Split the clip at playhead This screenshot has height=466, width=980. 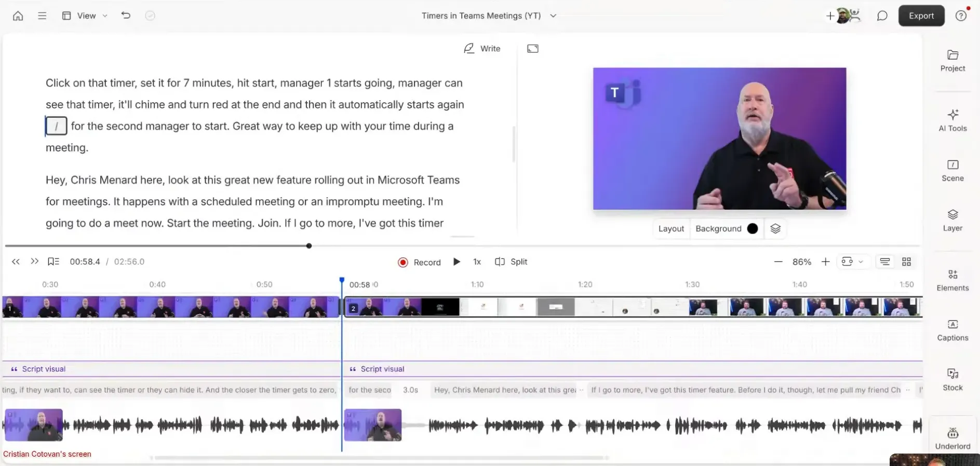pyautogui.click(x=511, y=262)
